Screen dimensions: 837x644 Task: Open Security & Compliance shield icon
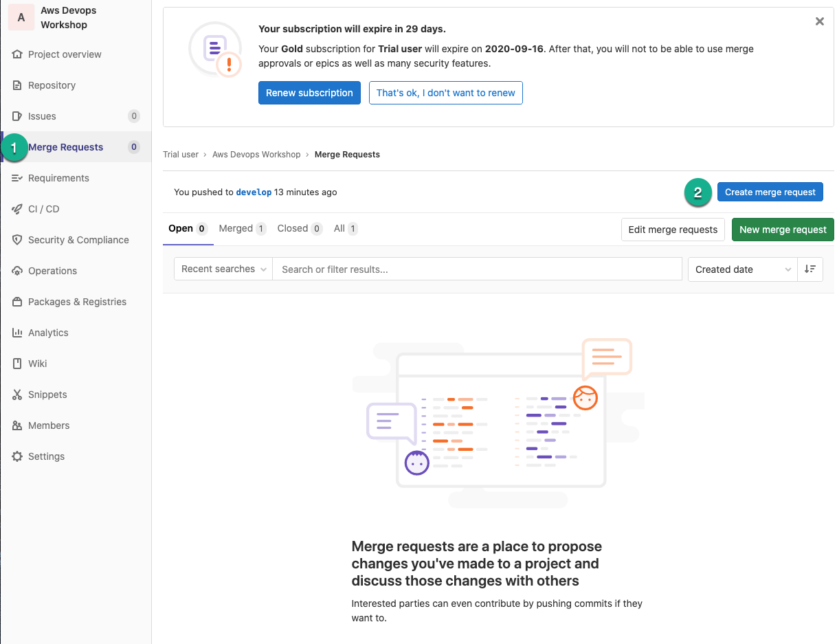[x=17, y=240]
